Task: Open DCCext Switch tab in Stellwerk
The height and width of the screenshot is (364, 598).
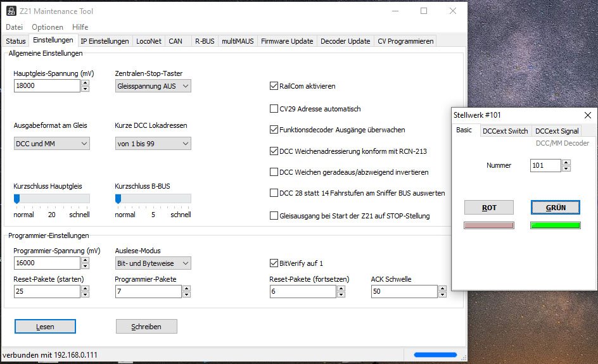Action: [x=505, y=131]
